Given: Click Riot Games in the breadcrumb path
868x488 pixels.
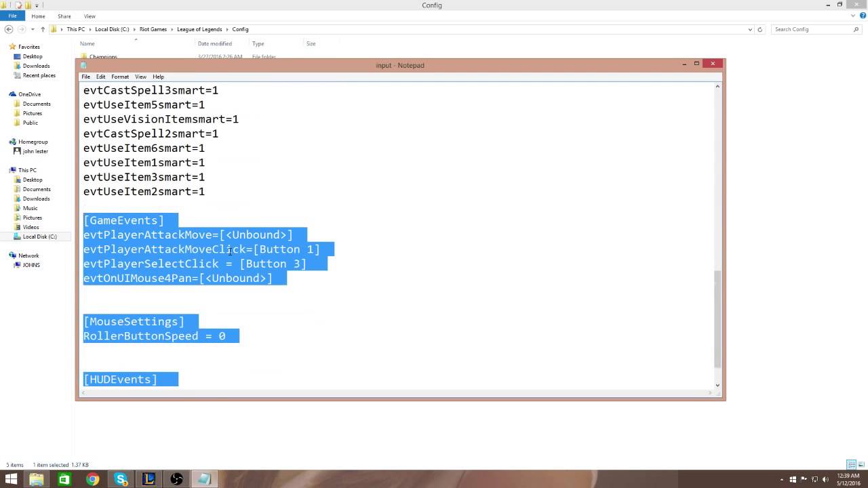Looking at the screenshot, I should pyautogui.click(x=153, y=29).
